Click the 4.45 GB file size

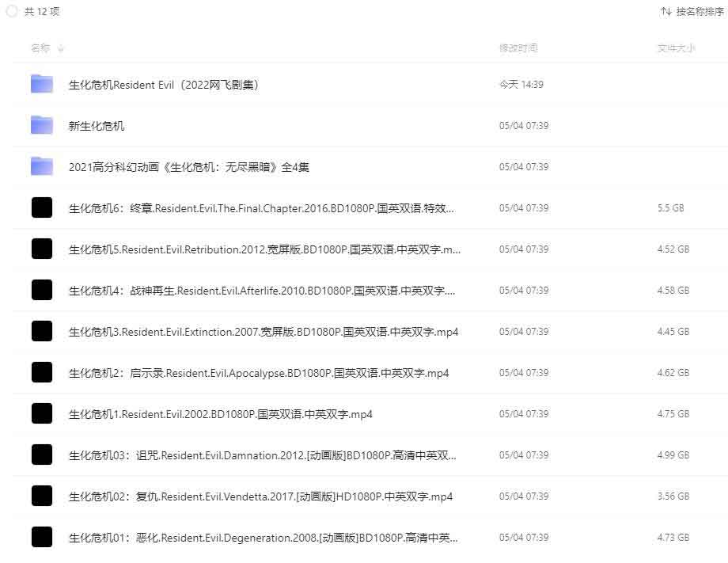(x=673, y=332)
